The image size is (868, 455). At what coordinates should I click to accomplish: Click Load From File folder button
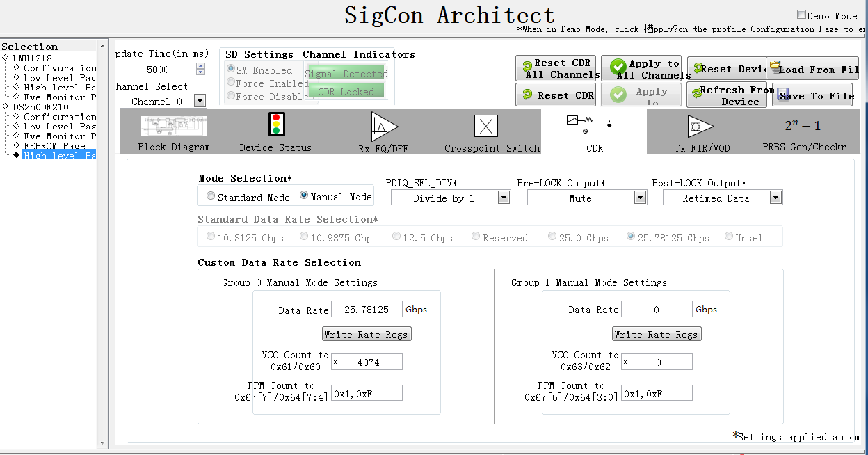(x=812, y=69)
